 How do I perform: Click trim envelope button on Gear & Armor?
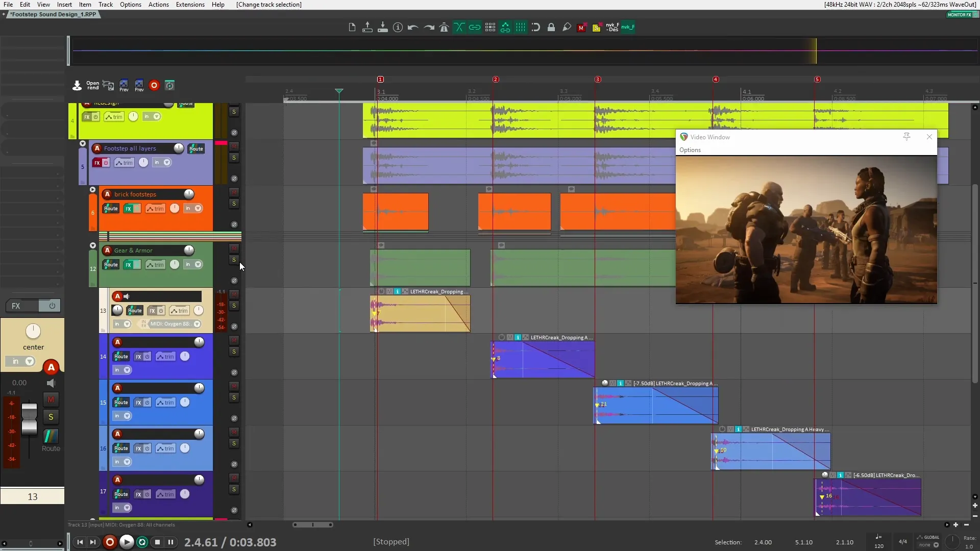coord(156,265)
